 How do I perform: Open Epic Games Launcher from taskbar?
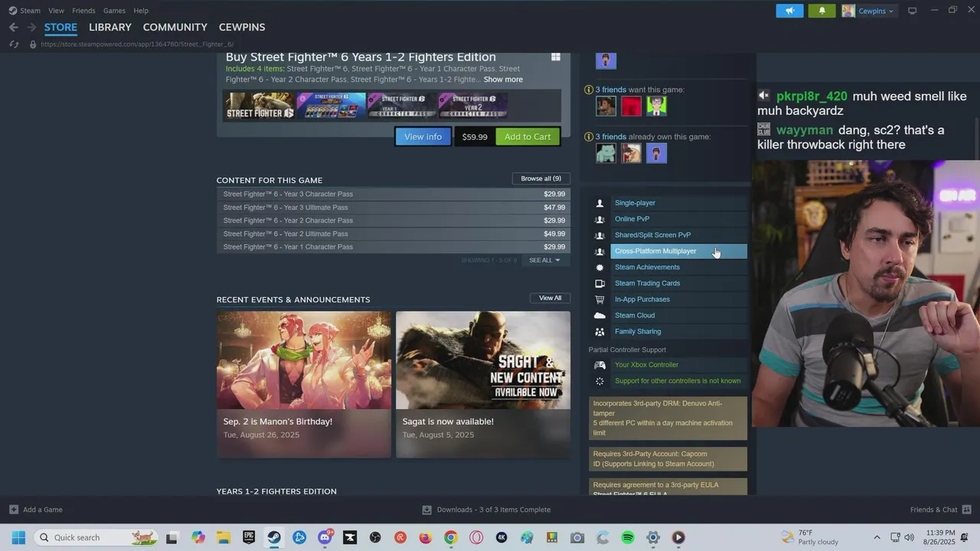coord(249,537)
